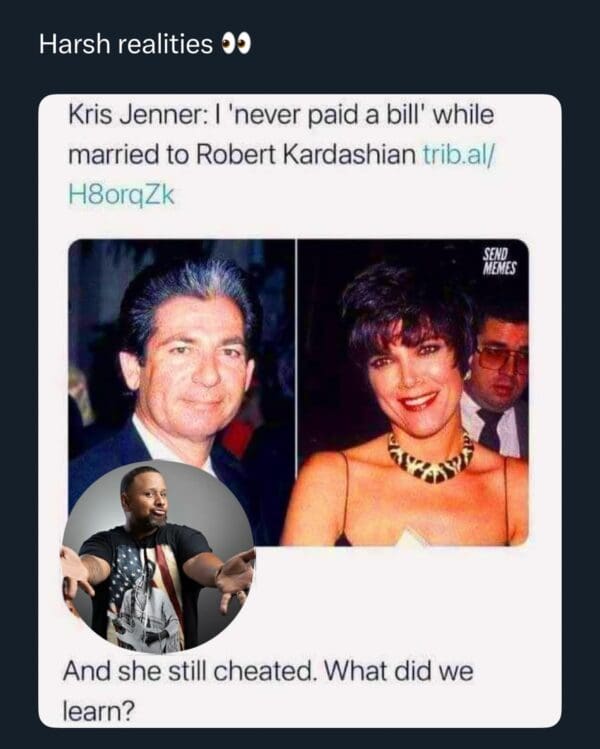Open the left photo of gray-haired man in suit
The image size is (600, 749).
pyautogui.click(x=182, y=392)
